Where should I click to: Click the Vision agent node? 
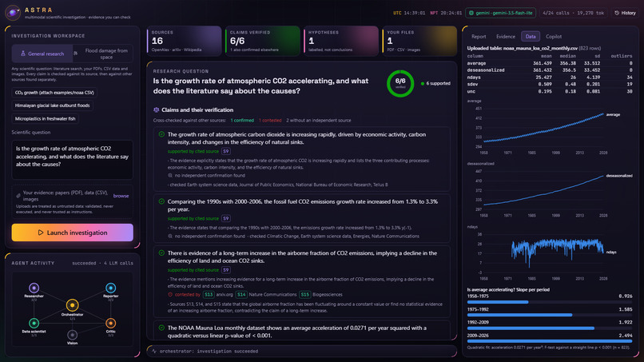(x=72, y=335)
